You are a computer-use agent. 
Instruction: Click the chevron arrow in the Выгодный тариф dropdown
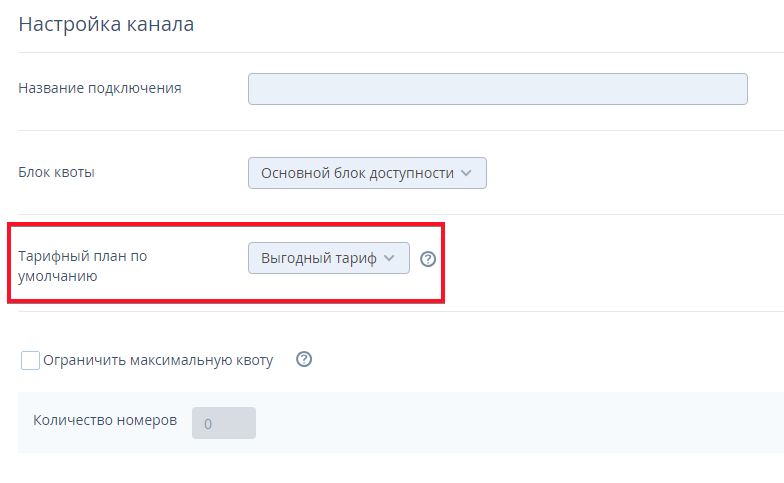[390, 258]
